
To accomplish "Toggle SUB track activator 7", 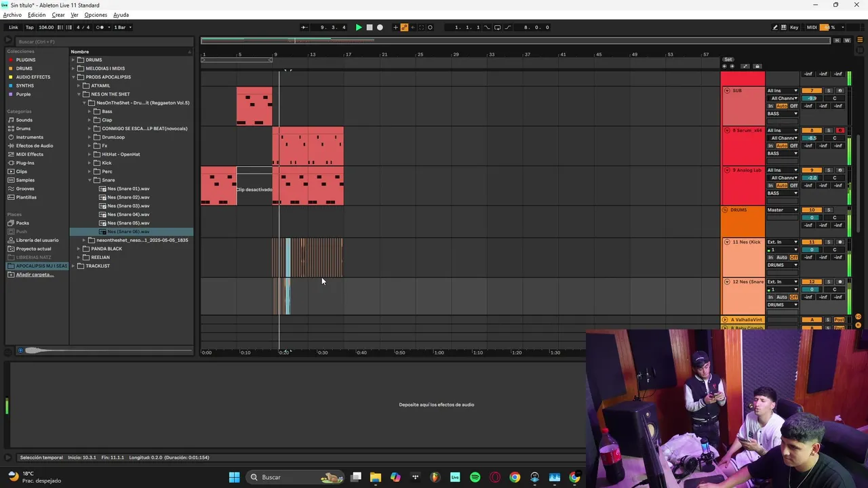I will [x=812, y=91].
